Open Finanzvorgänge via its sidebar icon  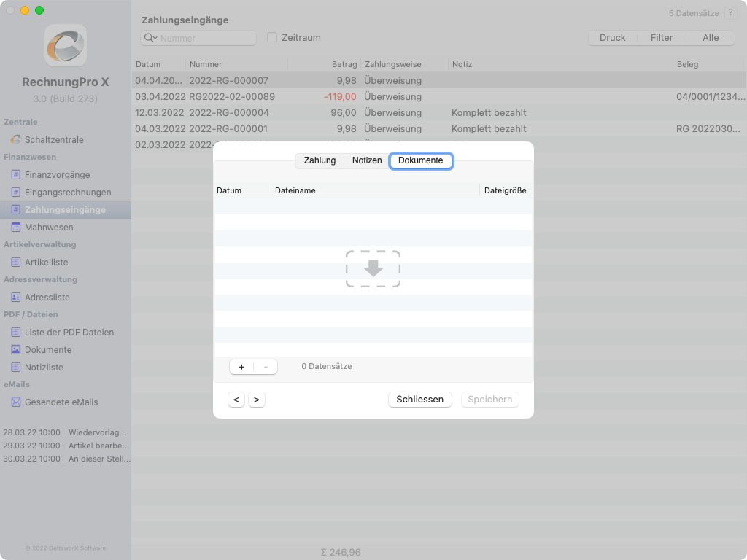pos(15,174)
